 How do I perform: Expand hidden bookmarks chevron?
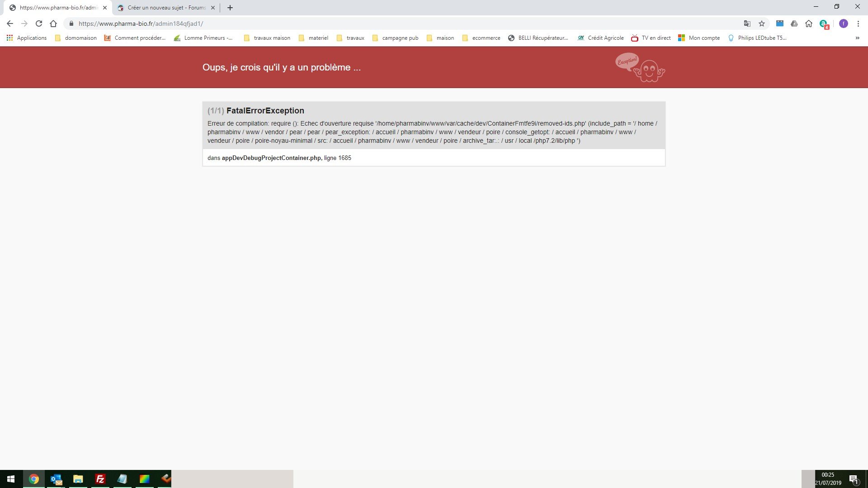(857, 38)
